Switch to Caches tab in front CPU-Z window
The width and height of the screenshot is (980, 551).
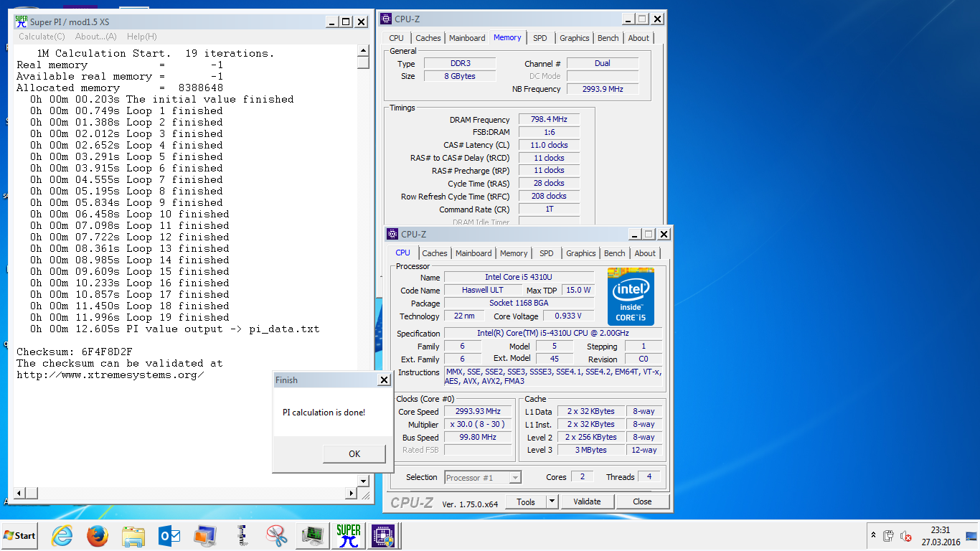coord(435,253)
